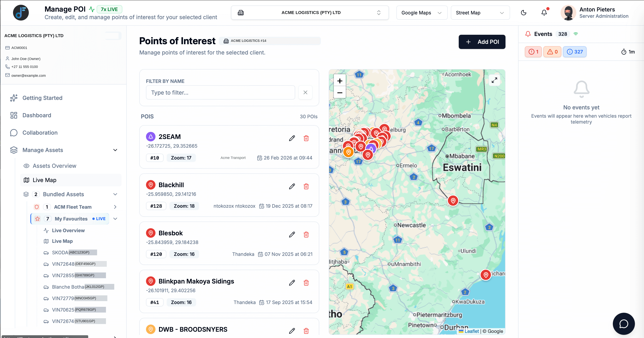Focus the Filter by name input

[x=220, y=93]
